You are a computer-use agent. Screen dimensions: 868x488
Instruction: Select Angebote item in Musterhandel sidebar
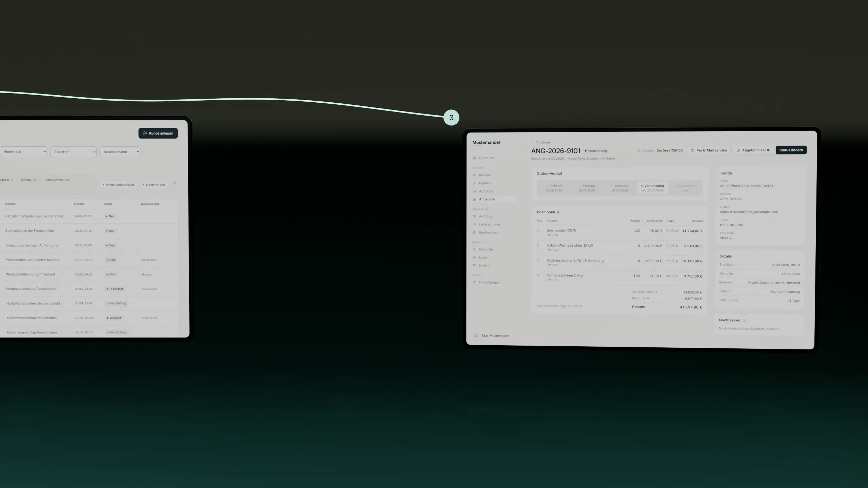coord(494,199)
